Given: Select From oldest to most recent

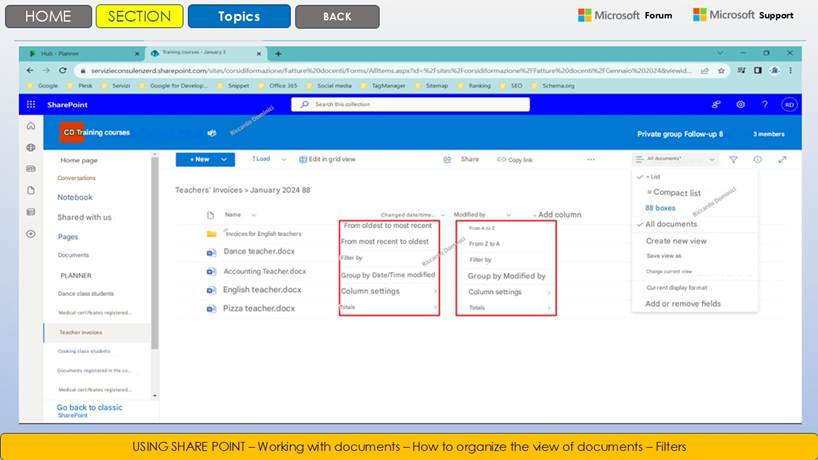Looking at the screenshot, I should 388,226.
